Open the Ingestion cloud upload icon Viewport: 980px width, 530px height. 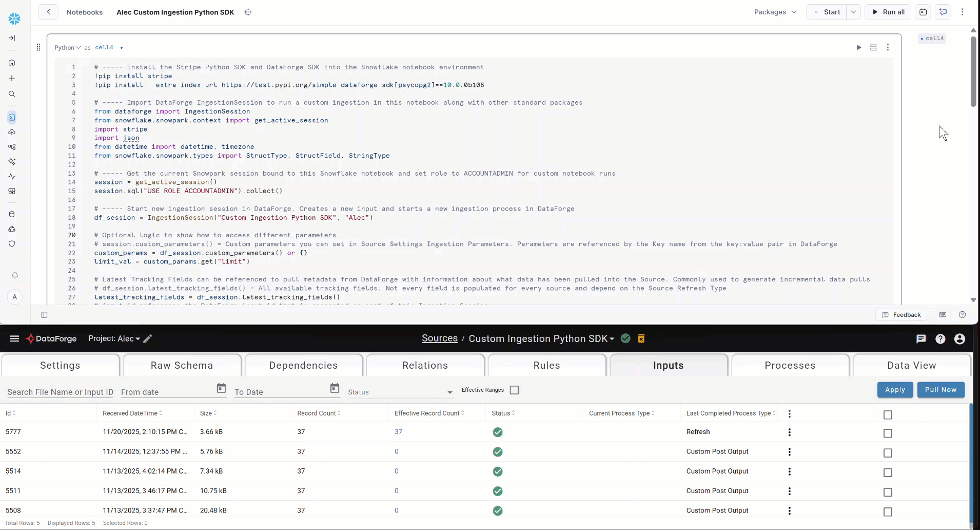pyautogui.click(x=12, y=132)
